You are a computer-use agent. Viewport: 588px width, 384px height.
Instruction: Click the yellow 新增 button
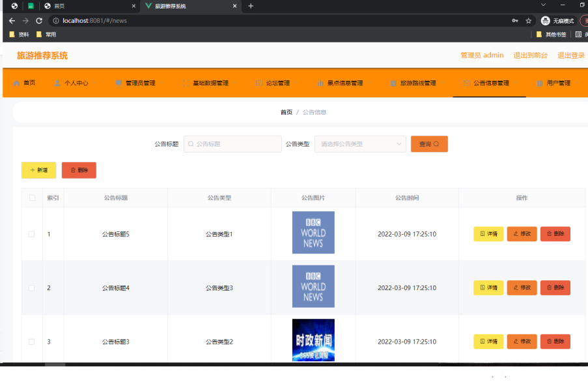[38, 170]
